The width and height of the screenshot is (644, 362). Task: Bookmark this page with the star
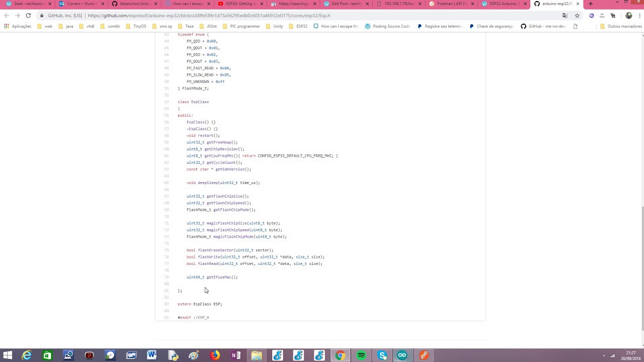(577, 16)
